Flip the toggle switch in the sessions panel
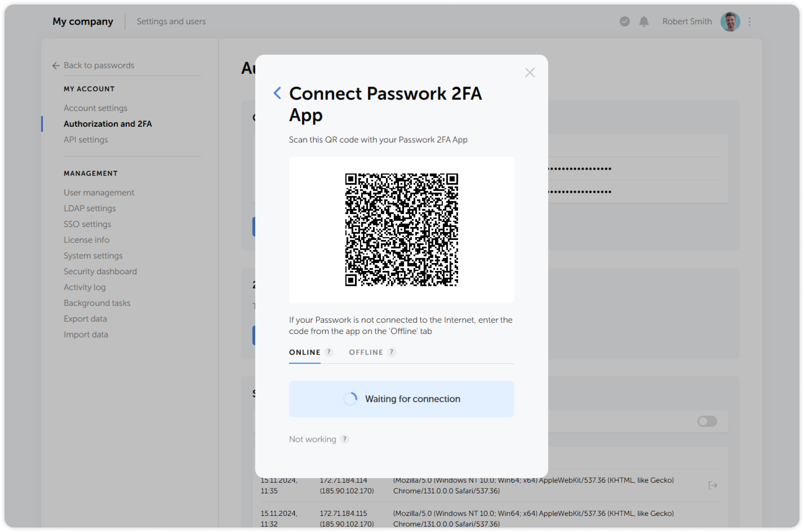Screen dimensions: 804x532 pos(707,421)
